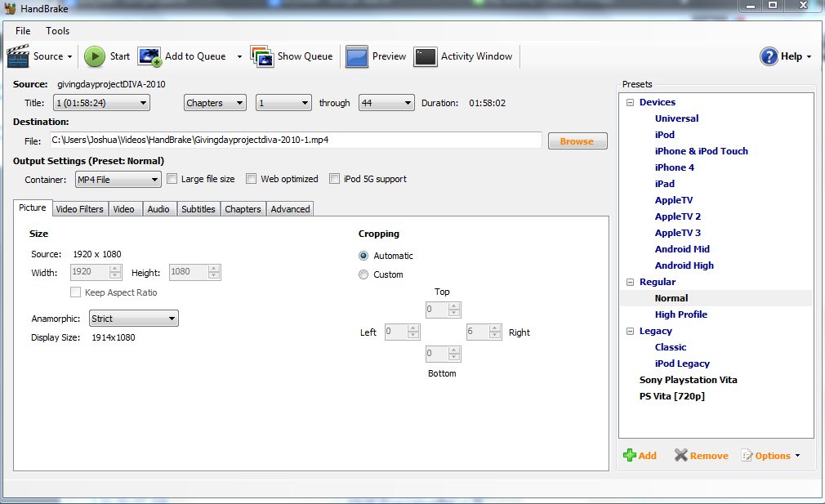Switch to the Subtitles tab
Viewport: 825px width, 504px height.
[198, 209]
